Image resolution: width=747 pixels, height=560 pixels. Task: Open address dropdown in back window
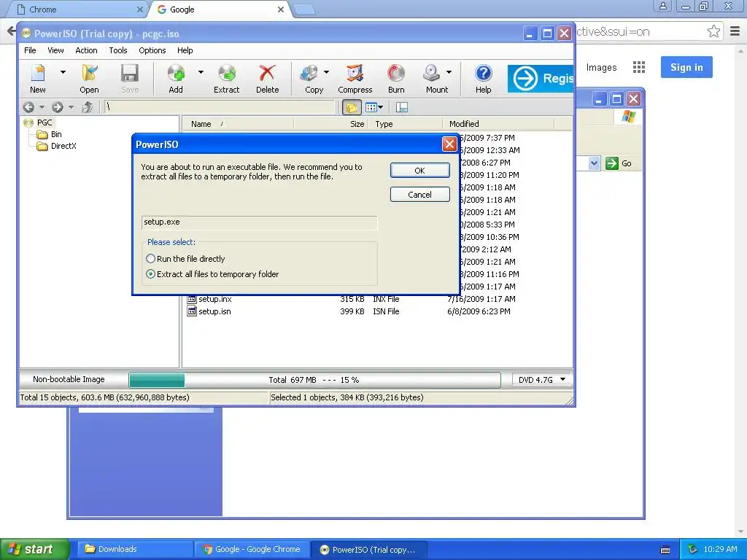point(594,163)
